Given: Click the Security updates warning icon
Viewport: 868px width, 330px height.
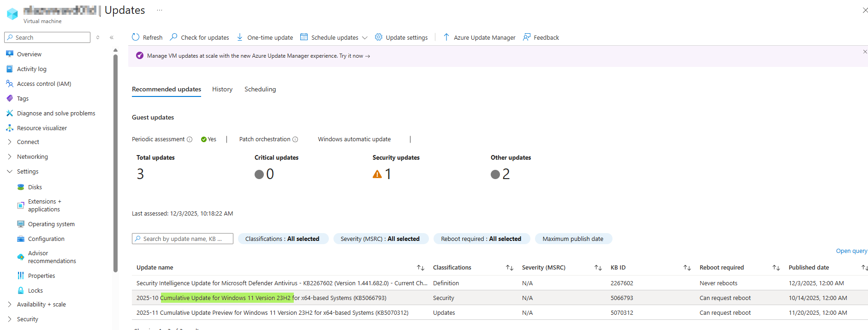Looking at the screenshot, I should (x=377, y=174).
